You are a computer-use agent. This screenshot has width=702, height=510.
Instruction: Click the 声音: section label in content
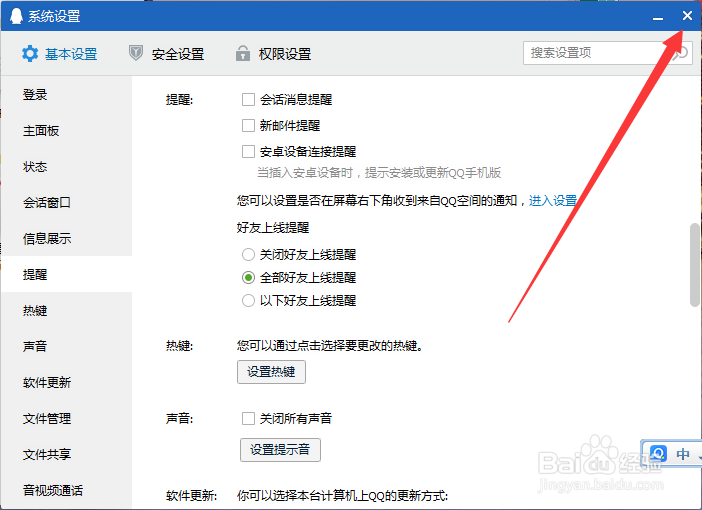click(180, 418)
